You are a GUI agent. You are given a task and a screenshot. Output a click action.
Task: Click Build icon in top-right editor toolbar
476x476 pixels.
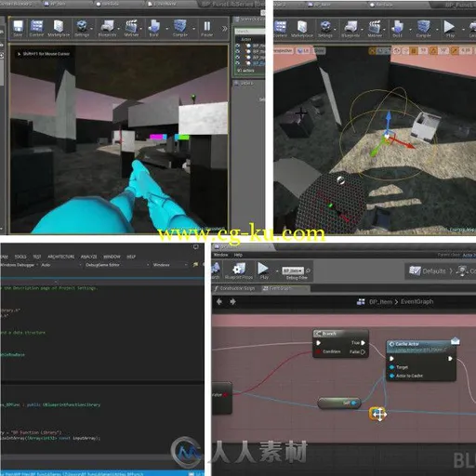pyautogui.click(x=397, y=29)
